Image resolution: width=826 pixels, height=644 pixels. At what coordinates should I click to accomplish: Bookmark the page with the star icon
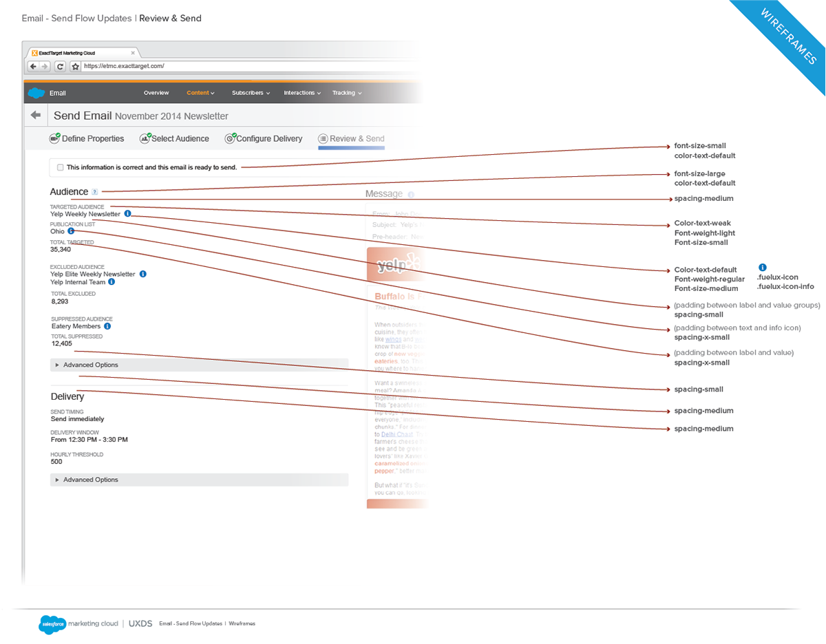pyautogui.click(x=76, y=67)
